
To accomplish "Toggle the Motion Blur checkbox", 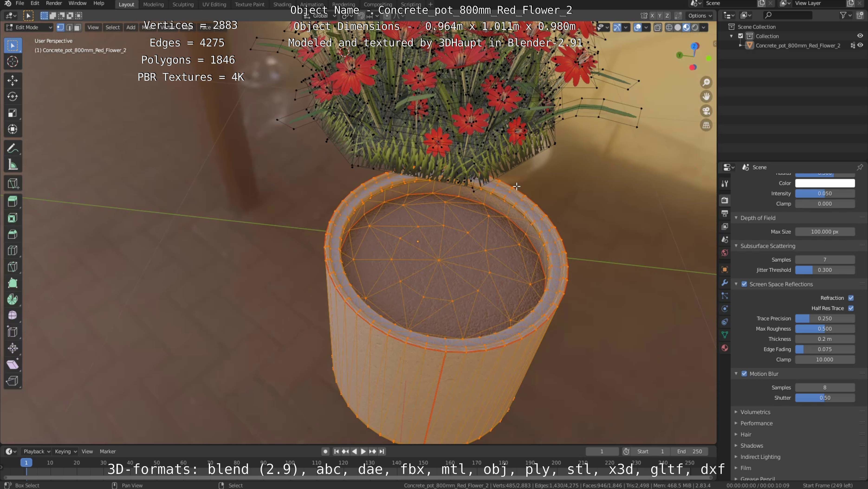I will (744, 374).
